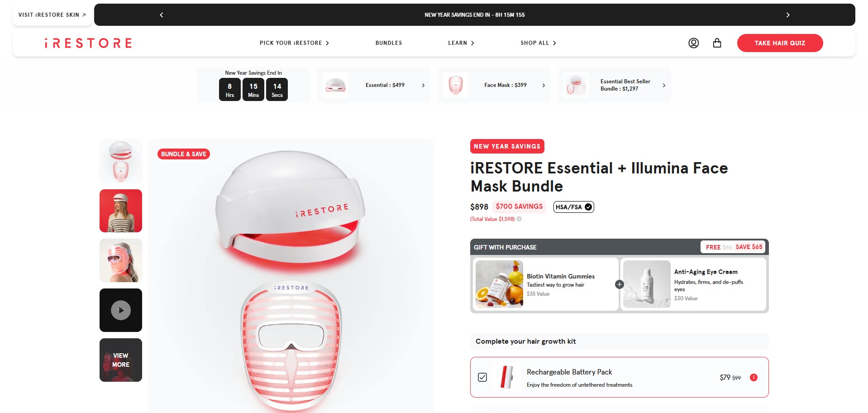868x413 pixels.
Task: Show previous announcement with left arrow
Action: (x=162, y=15)
